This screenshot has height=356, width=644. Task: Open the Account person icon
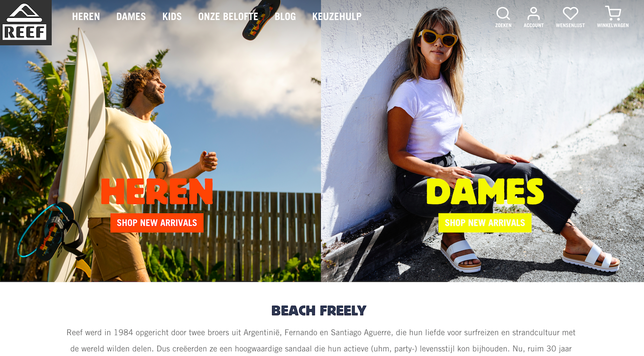533,13
